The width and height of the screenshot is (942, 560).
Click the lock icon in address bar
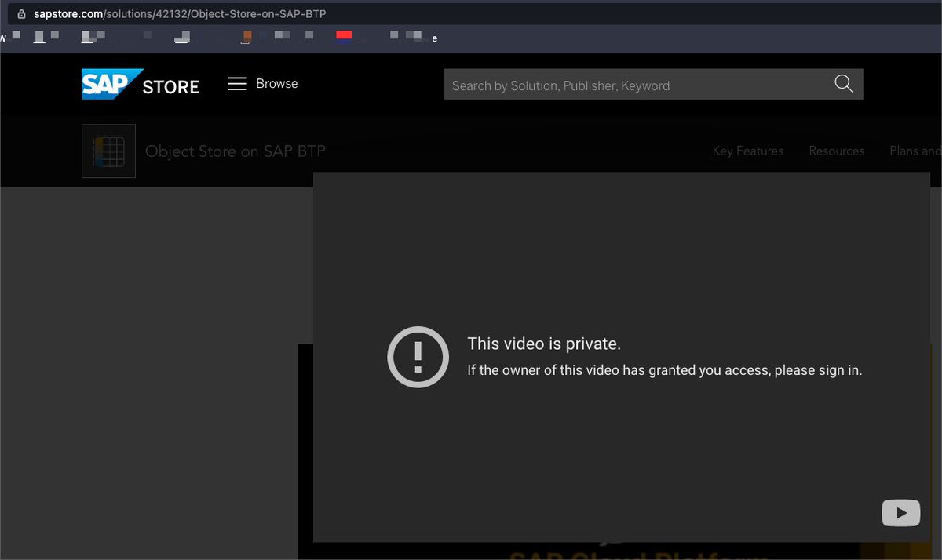pos(20,14)
